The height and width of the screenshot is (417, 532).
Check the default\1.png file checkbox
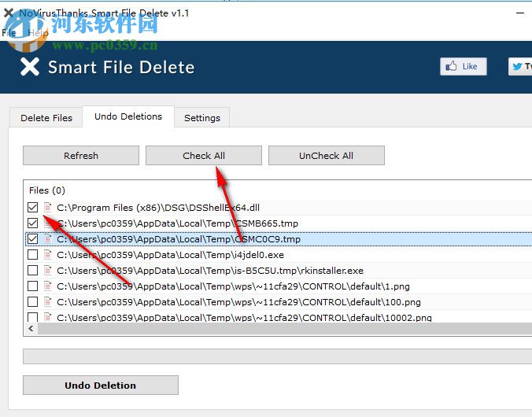pyautogui.click(x=32, y=286)
